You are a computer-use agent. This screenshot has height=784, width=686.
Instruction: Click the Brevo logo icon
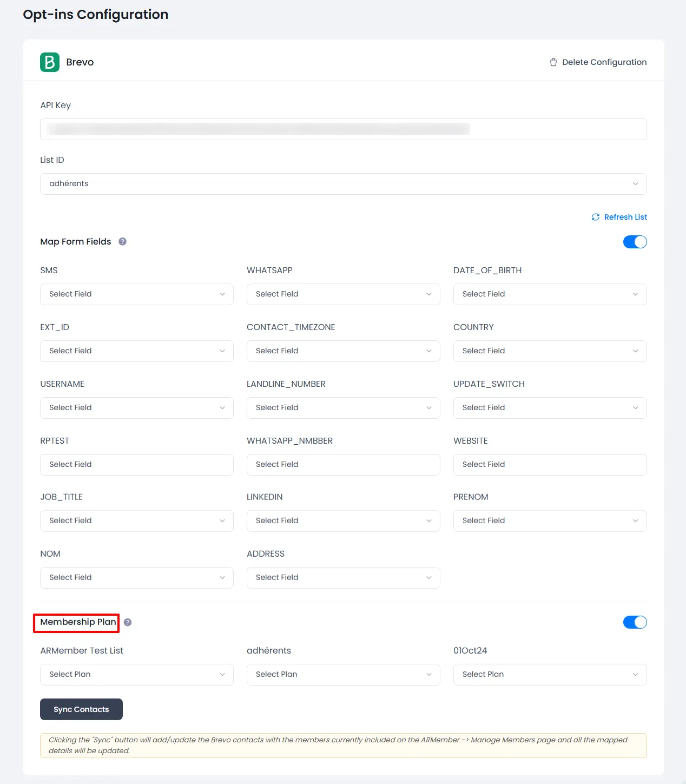click(50, 62)
